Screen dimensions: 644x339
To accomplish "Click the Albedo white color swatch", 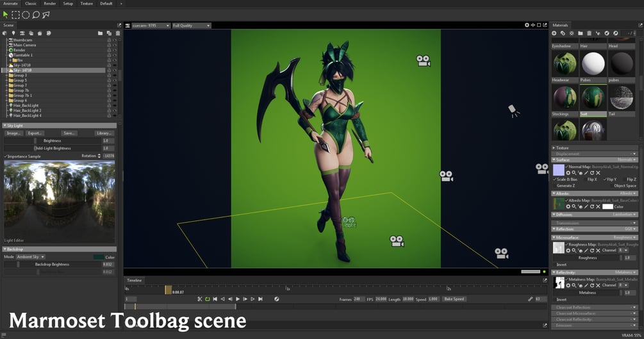I will (x=607, y=207).
